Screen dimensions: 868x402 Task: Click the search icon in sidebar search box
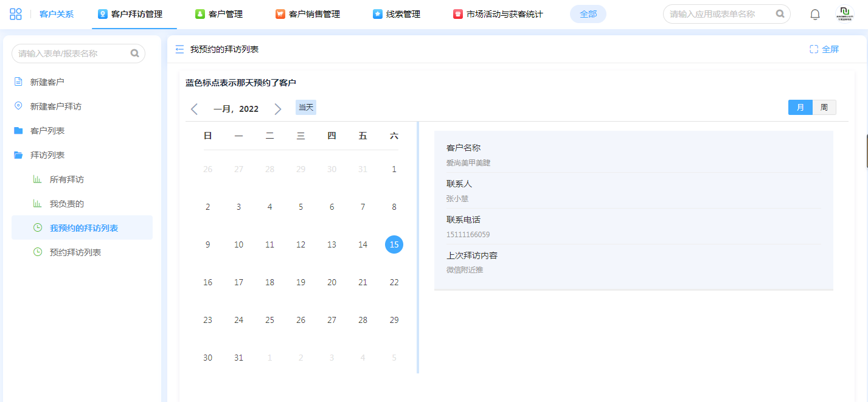pyautogui.click(x=135, y=54)
